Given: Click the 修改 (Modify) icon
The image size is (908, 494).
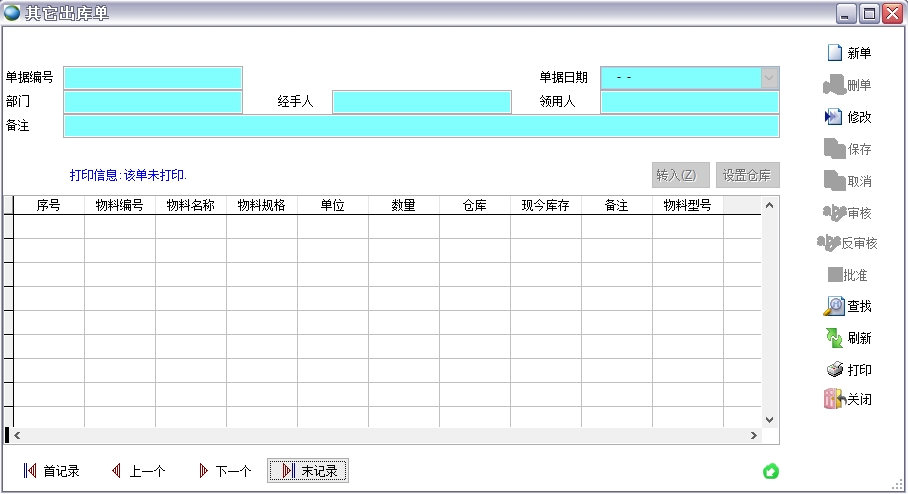Looking at the screenshot, I should [834, 117].
